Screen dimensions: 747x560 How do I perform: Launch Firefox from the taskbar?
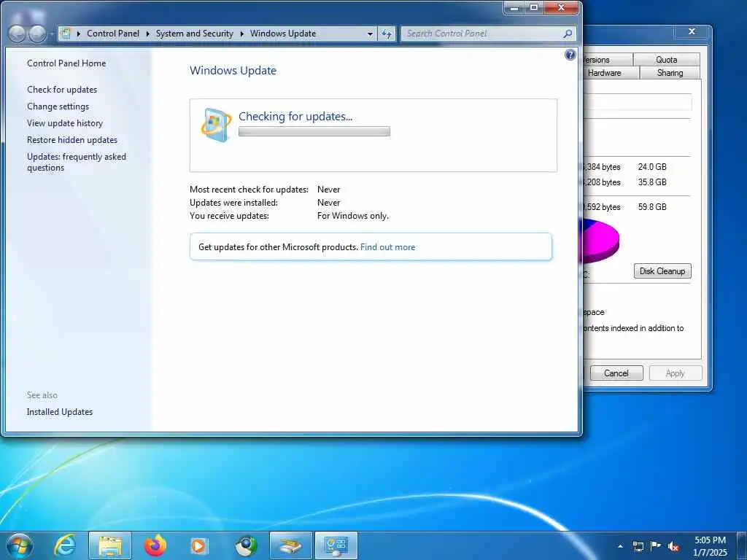coord(155,545)
